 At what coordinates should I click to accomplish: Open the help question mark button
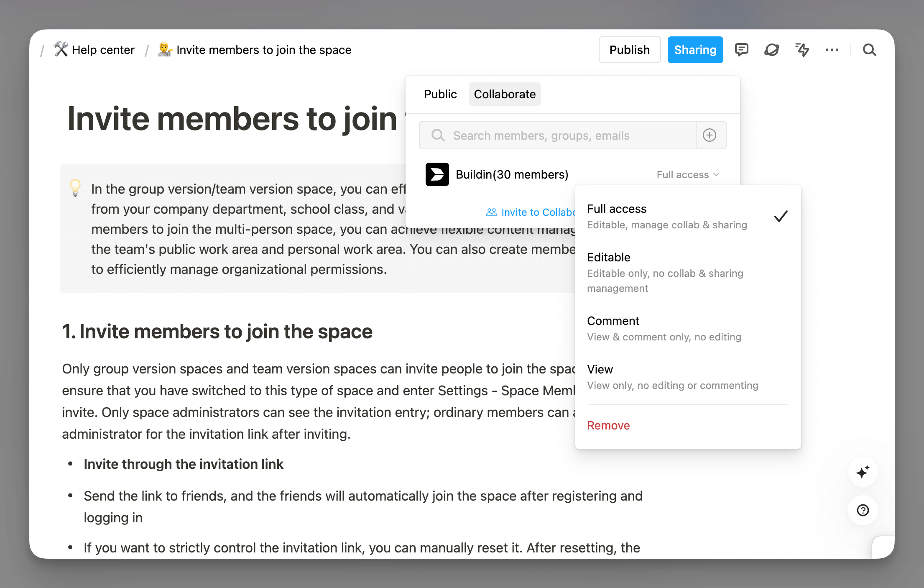[863, 510]
